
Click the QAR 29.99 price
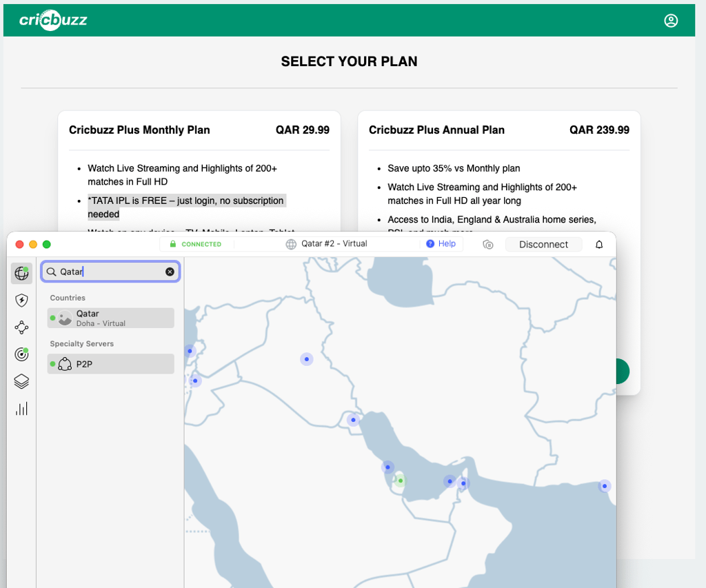303,130
